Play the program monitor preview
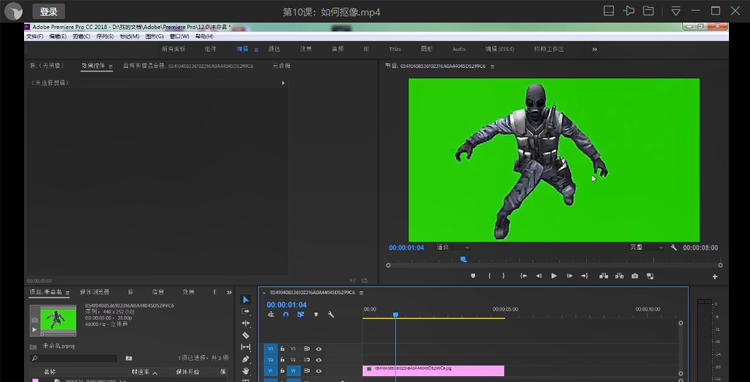This screenshot has width=750, height=382. pyautogui.click(x=554, y=276)
